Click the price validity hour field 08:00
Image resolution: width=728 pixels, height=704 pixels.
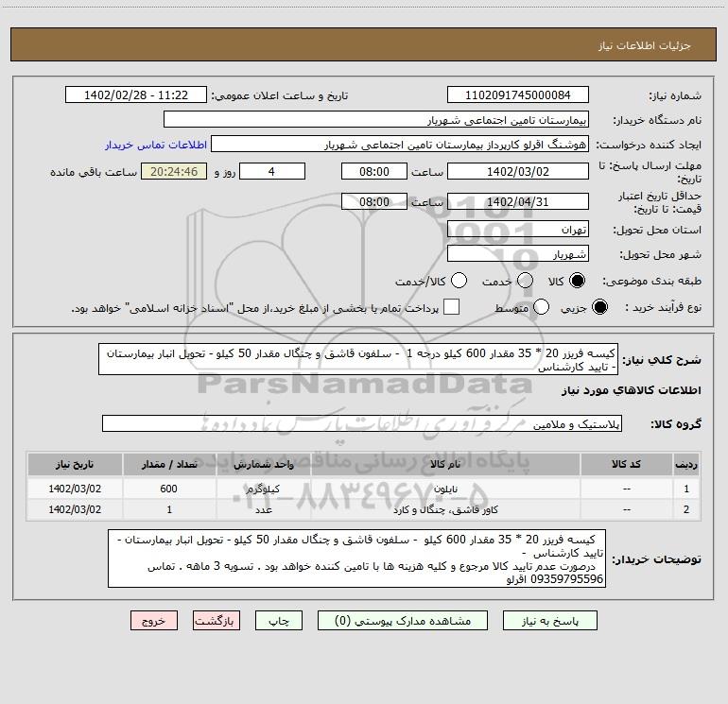pyautogui.click(x=374, y=201)
